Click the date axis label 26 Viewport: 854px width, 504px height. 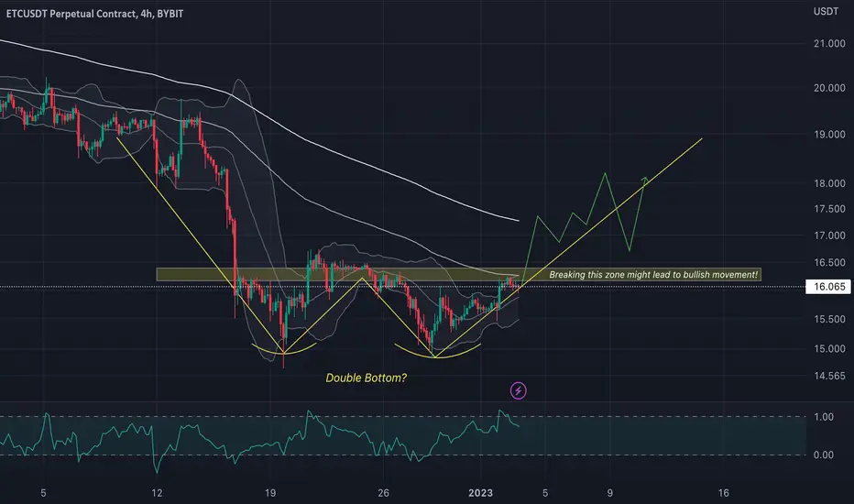[383, 493]
